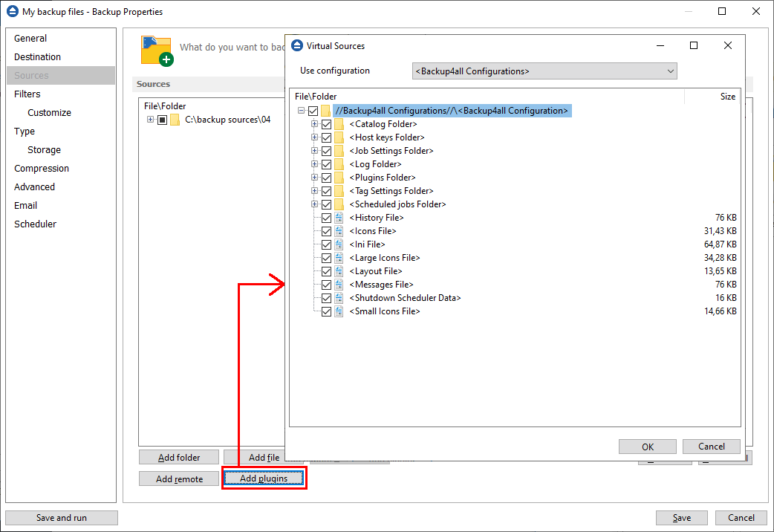
Task: Expand the Tag Settings Folder node
Action: click(x=314, y=191)
